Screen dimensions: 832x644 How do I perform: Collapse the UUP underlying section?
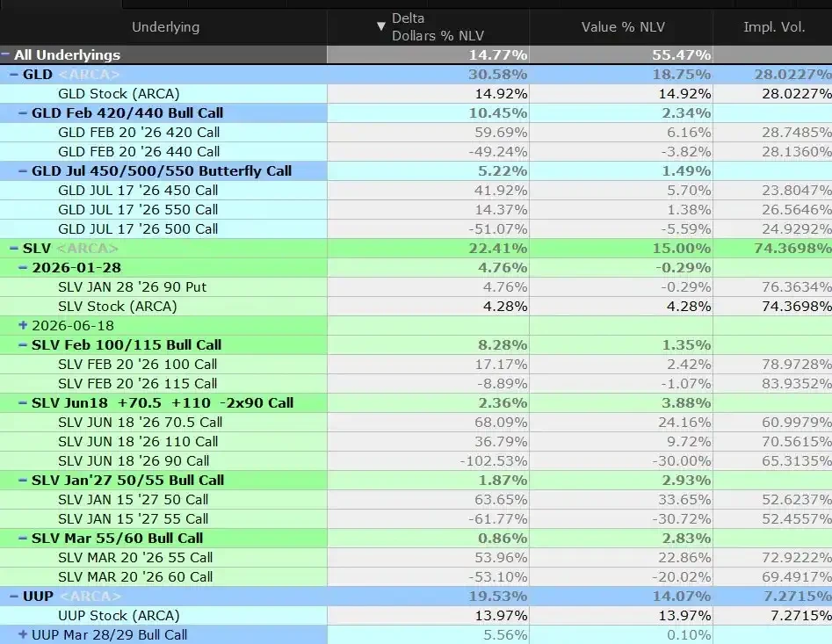pyautogui.click(x=14, y=597)
